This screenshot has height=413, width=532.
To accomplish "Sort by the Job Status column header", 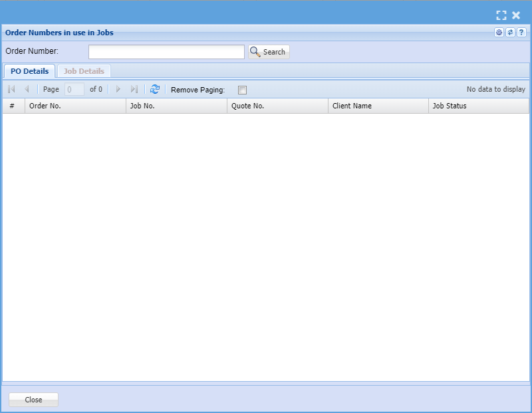I will tap(478, 106).
